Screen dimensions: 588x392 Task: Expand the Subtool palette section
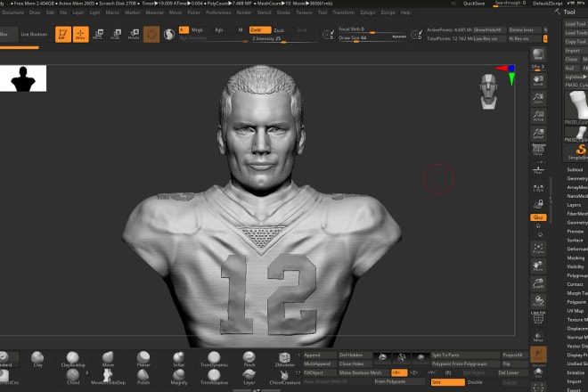coord(575,169)
